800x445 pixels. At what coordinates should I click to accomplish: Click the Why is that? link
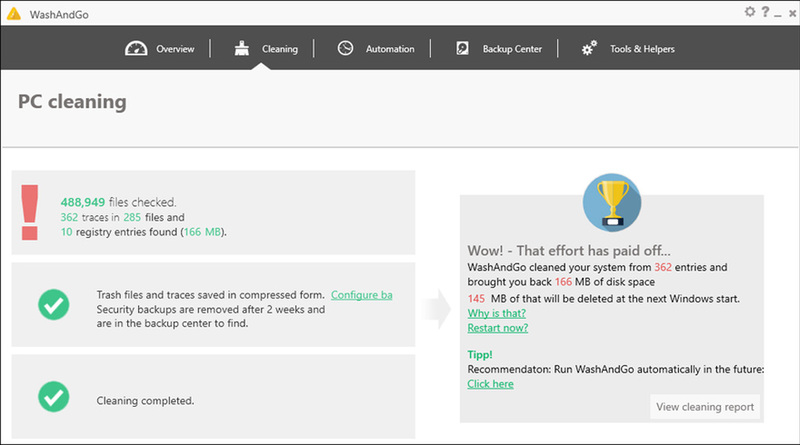(x=496, y=313)
